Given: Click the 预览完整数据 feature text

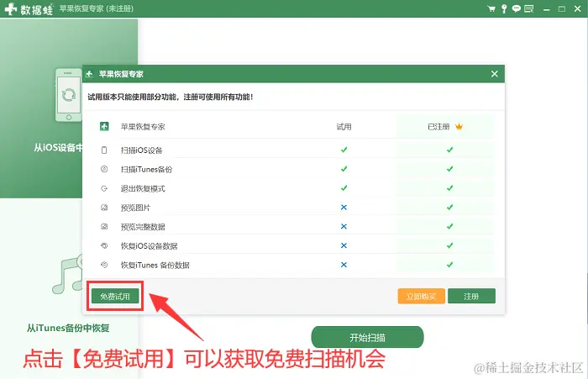Looking at the screenshot, I should click(x=143, y=227).
